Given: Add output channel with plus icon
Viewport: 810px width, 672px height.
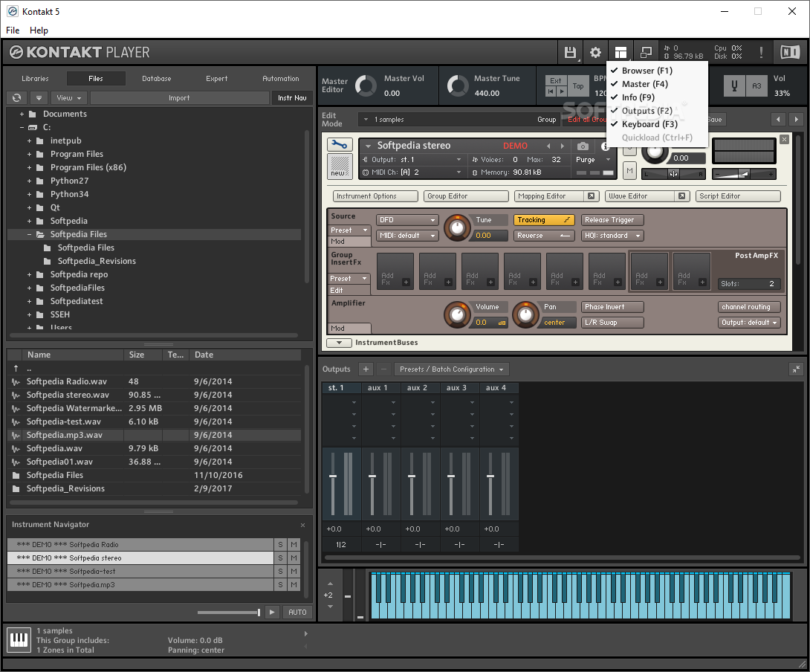Looking at the screenshot, I should tap(366, 369).
